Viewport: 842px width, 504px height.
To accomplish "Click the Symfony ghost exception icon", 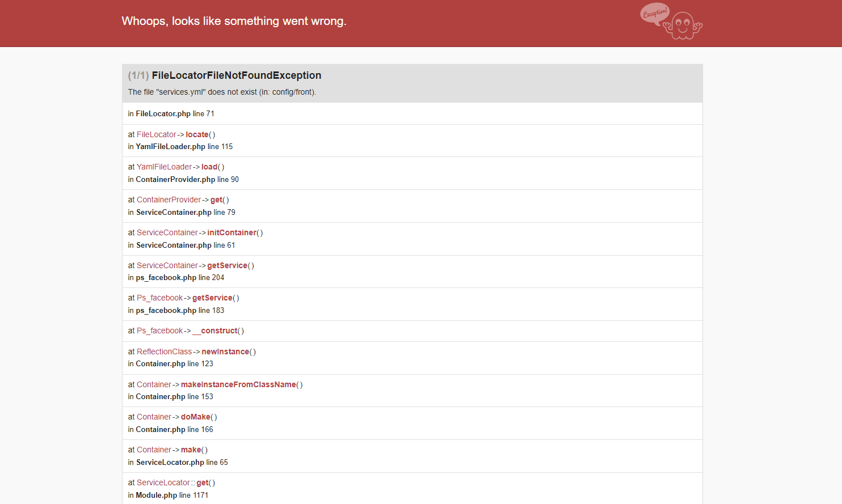I will [683, 26].
